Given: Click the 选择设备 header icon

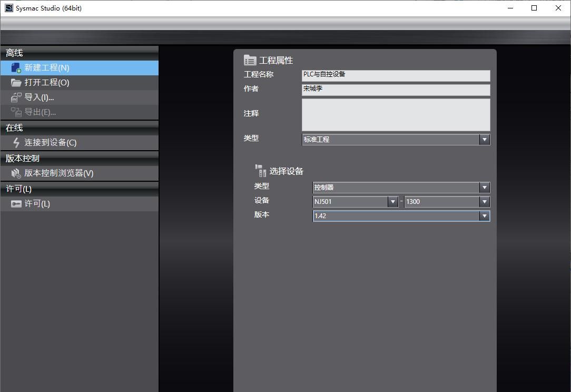Looking at the screenshot, I should click(x=260, y=171).
